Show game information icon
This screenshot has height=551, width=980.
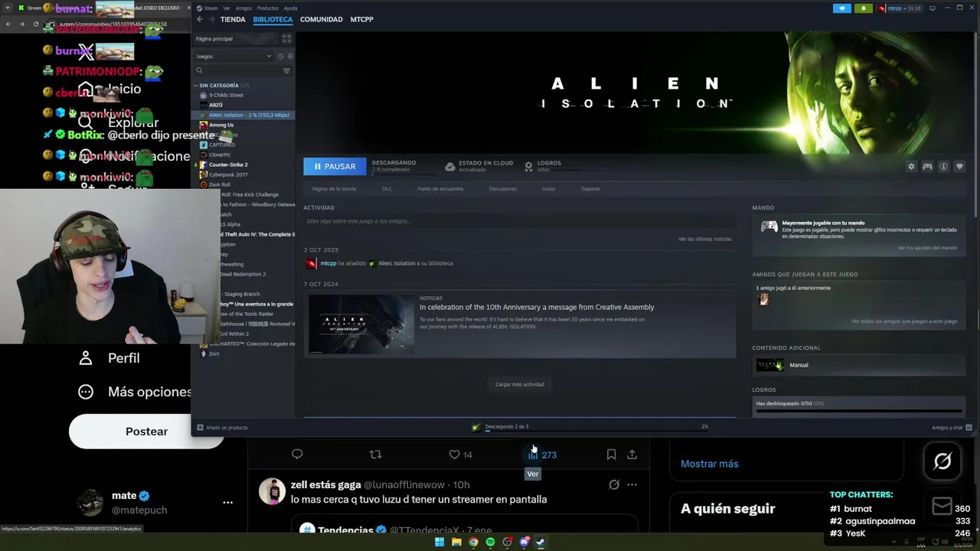pyautogui.click(x=943, y=166)
